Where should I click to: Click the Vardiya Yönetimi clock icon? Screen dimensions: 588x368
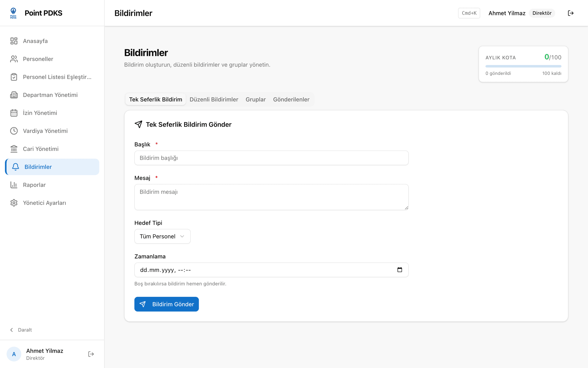click(x=14, y=131)
